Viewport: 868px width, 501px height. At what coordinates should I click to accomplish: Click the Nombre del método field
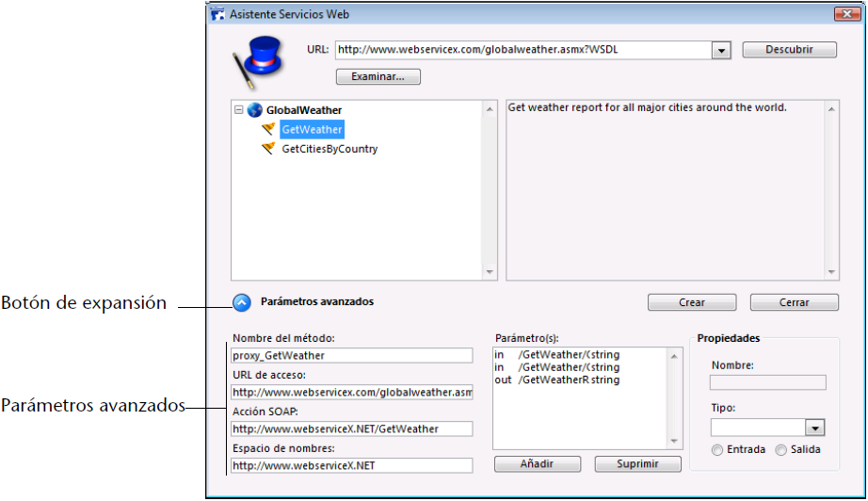(351, 355)
